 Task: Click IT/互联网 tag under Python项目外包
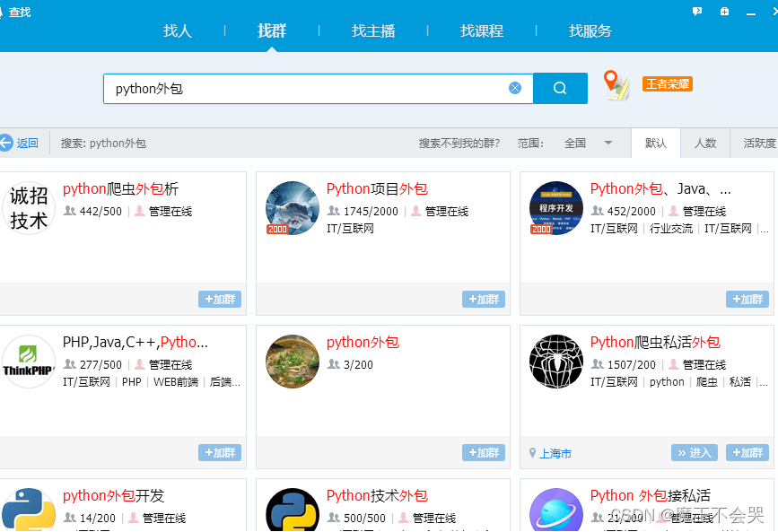[350, 229]
